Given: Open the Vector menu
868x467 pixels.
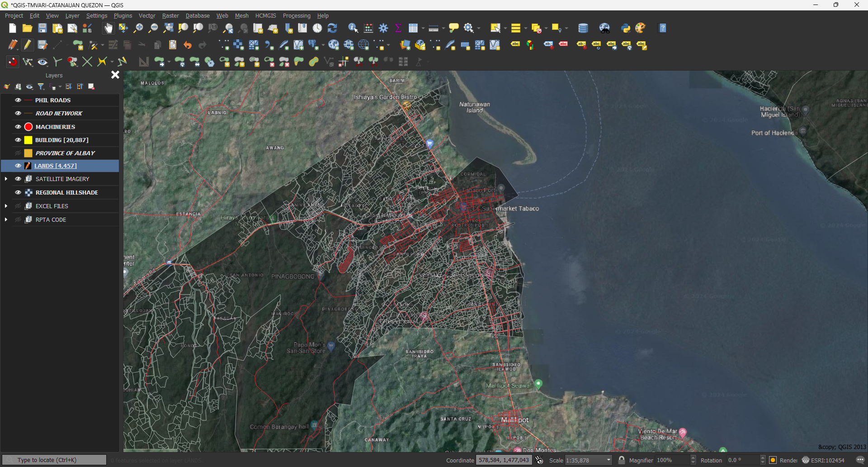Looking at the screenshot, I should click(x=146, y=15).
